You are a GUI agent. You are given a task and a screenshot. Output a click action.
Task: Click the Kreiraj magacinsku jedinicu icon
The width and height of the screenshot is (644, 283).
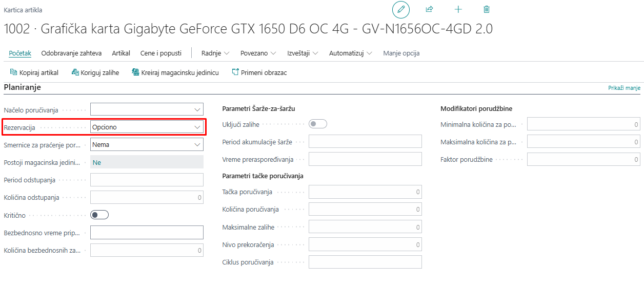click(135, 72)
